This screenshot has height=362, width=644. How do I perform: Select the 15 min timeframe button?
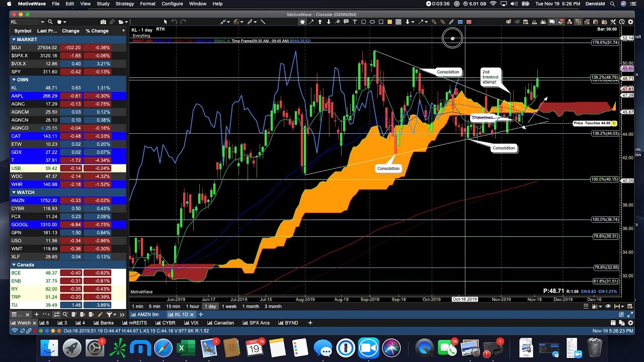click(x=173, y=306)
